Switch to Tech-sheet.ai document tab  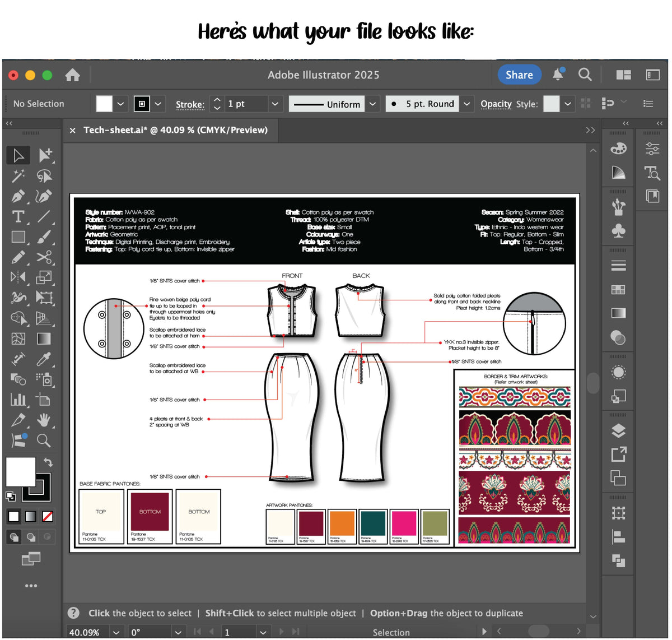(176, 130)
